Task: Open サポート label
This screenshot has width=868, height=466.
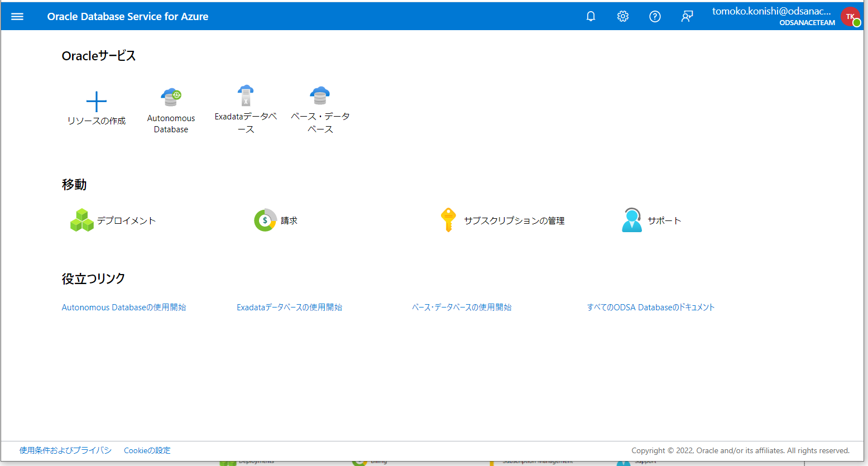Action: (x=664, y=220)
